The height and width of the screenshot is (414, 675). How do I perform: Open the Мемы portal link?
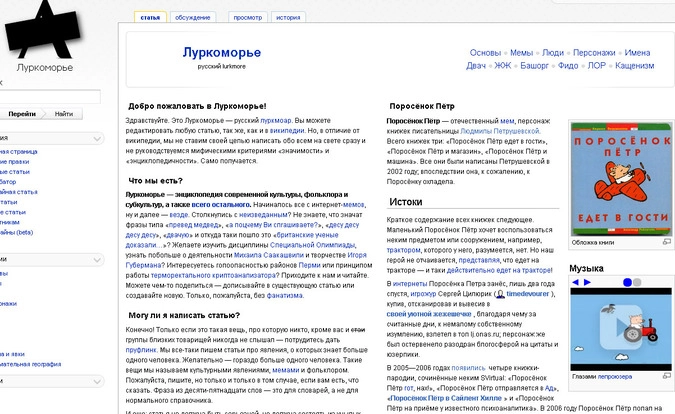(x=521, y=52)
